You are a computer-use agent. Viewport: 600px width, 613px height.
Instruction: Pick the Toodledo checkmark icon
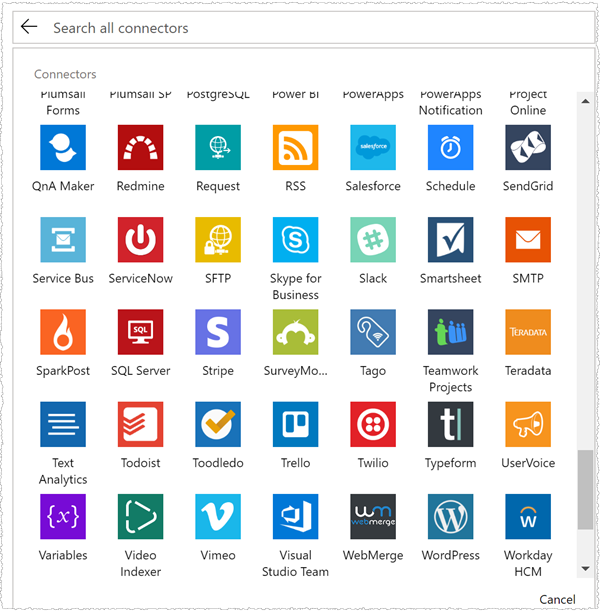click(218, 424)
